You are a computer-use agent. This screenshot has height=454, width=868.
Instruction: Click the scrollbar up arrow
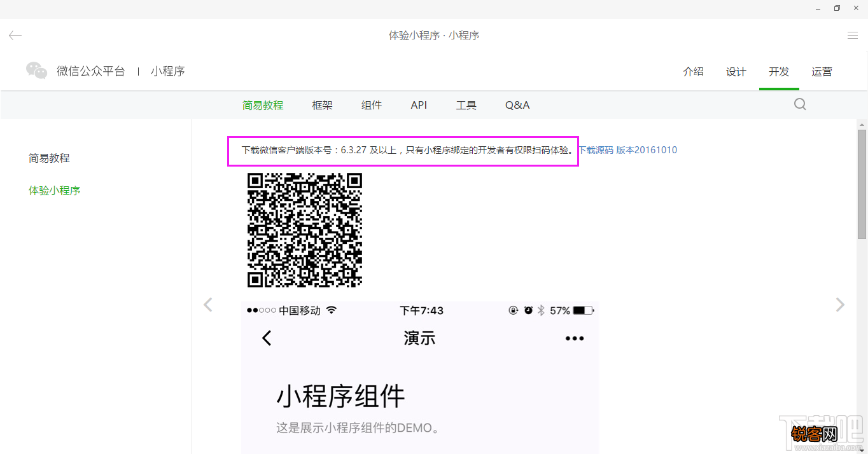pyautogui.click(x=862, y=123)
